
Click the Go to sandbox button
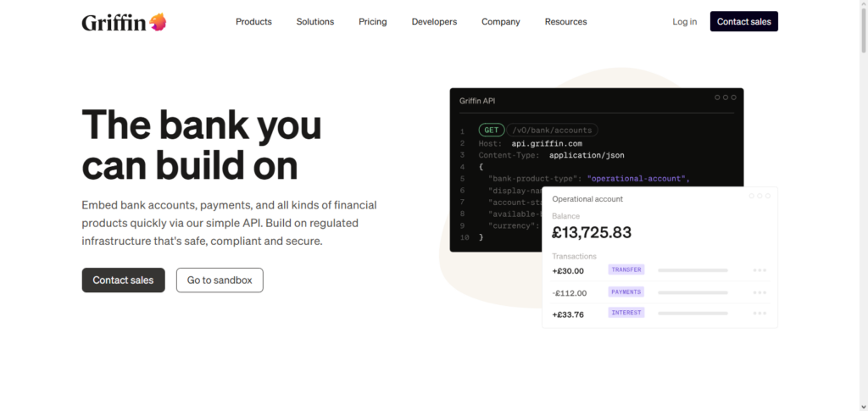(x=220, y=280)
